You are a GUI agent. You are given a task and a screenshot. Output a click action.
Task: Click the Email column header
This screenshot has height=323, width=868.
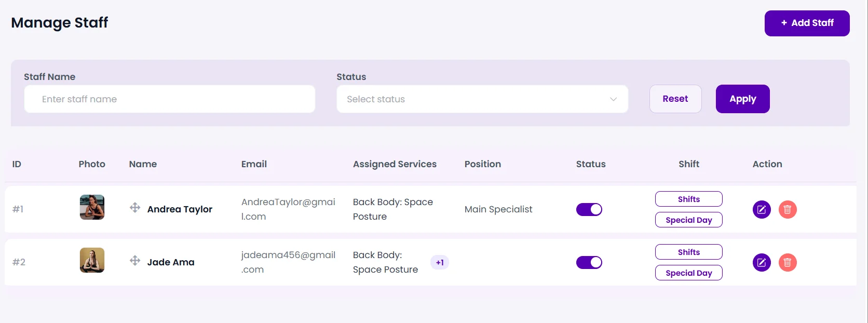[x=254, y=164]
